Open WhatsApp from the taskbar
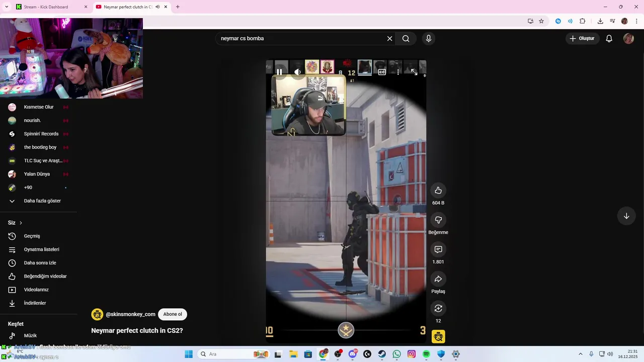This screenshot has height=362, width=644. tap(397, 354)
